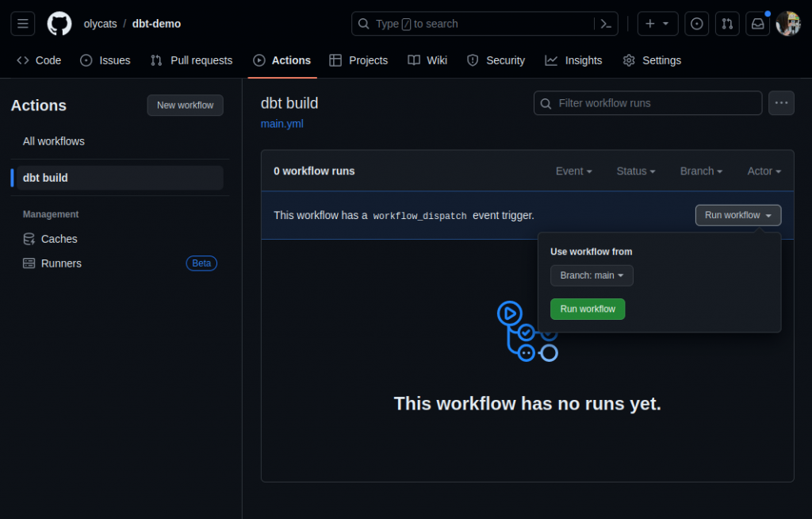Switch to the Code tab

click(39, 60)
